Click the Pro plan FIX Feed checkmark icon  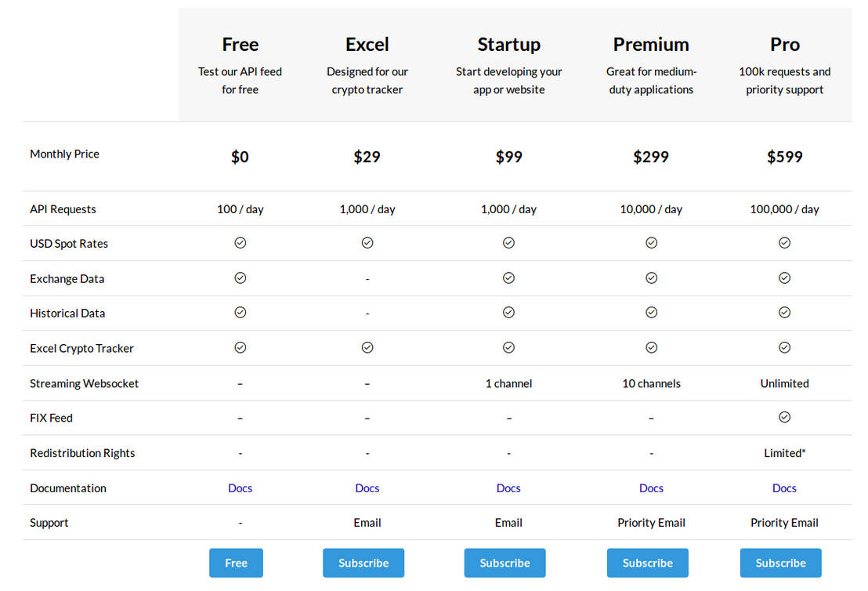[784, 417]
